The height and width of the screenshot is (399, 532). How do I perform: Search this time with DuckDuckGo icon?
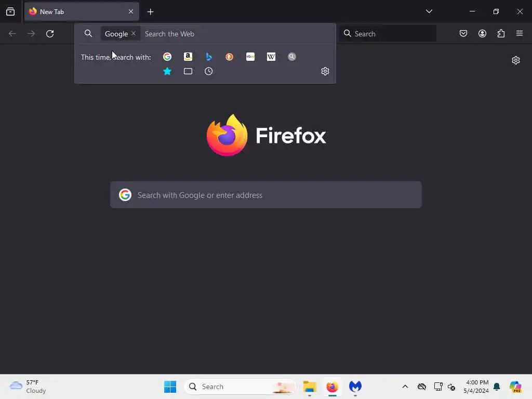pyautogui.click(x=229, y=57)
